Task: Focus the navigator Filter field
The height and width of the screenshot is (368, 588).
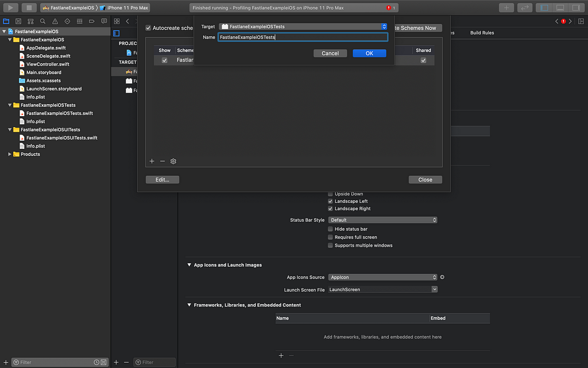Action: [x=56, y=362]
